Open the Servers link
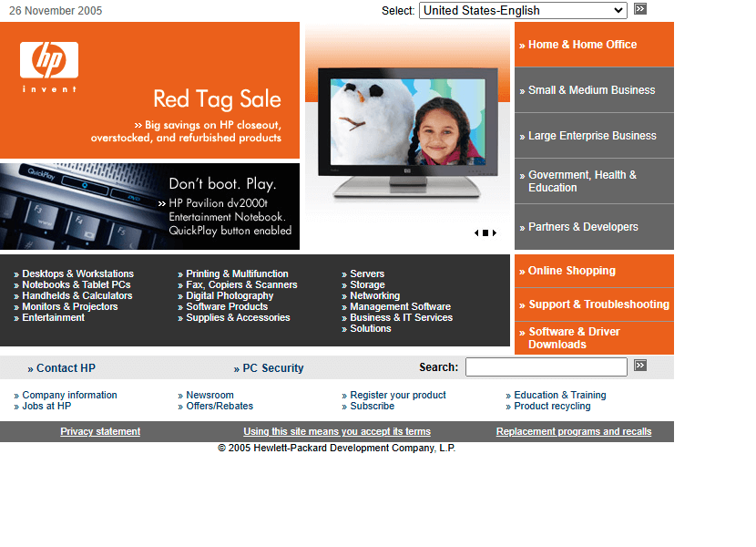756x547 pixels. click(367, 273)
